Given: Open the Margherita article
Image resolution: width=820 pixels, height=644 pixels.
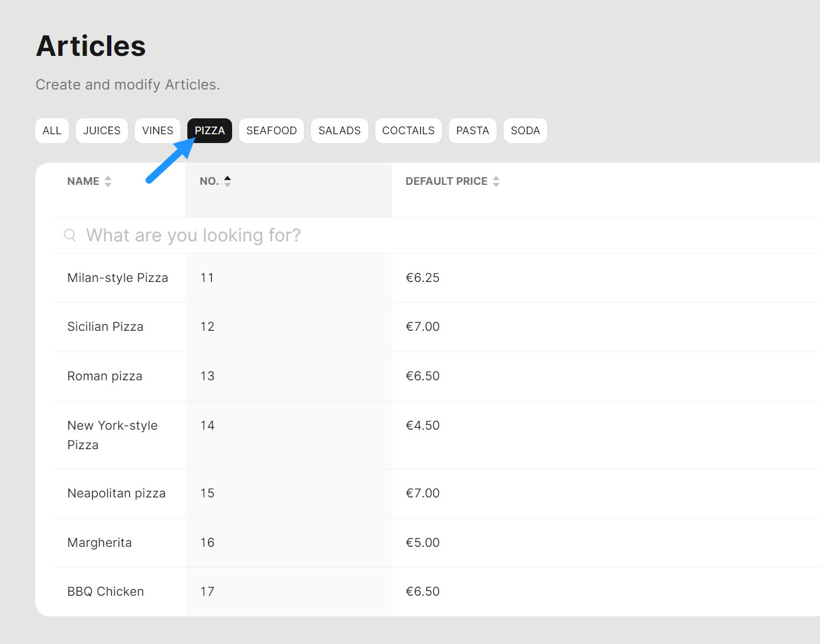Looking at the screenshot, I should (100, 543).
